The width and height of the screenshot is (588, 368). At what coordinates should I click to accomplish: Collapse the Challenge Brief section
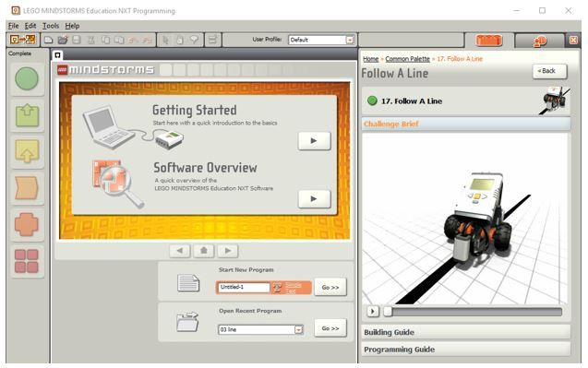[466, 124]
